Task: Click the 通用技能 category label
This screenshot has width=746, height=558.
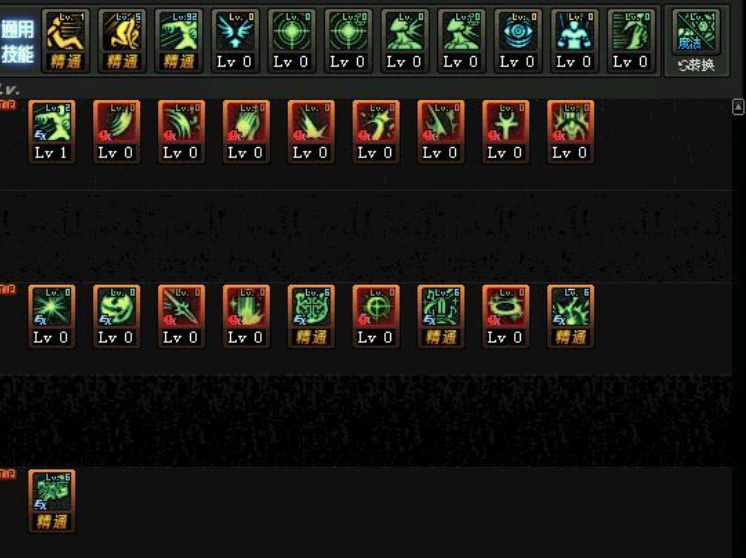Action: (18, 42)
